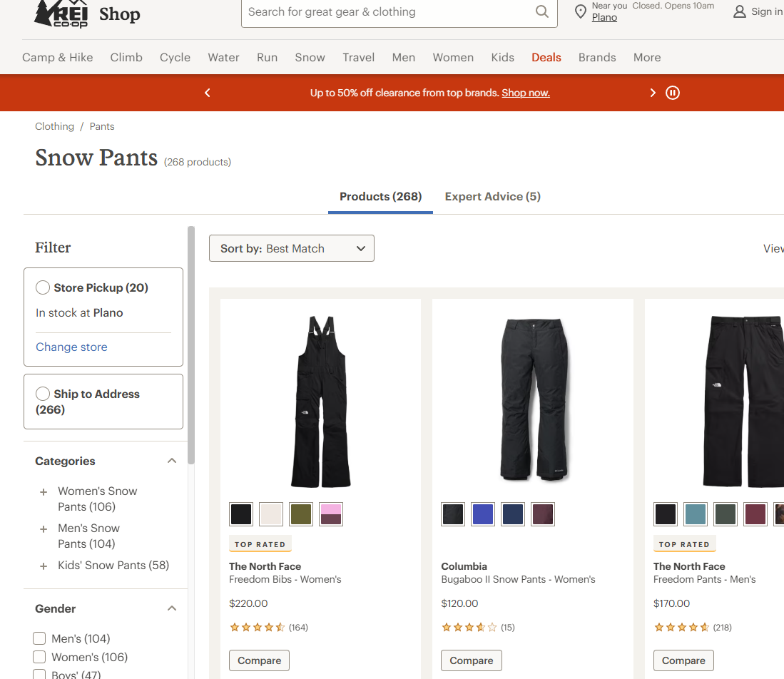This screenshot has width=784, height=679.
Task: Open Freedom Bibs - Women's product title
Action: (x=285, y=579)
